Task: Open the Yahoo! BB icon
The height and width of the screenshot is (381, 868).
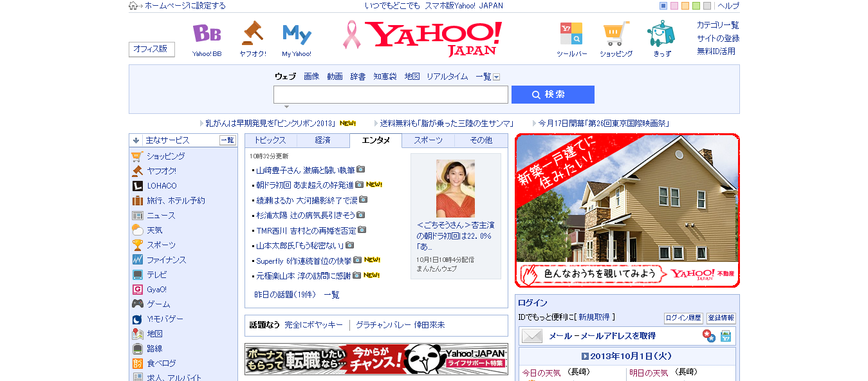Action: pyautogui.click(x=207, y=33)
